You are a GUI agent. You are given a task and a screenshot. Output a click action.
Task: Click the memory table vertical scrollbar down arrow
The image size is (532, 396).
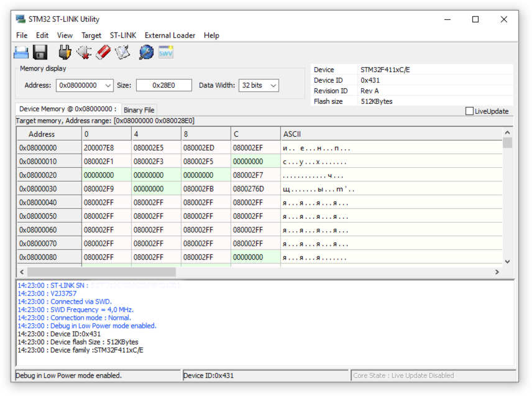tap(508, 262)
